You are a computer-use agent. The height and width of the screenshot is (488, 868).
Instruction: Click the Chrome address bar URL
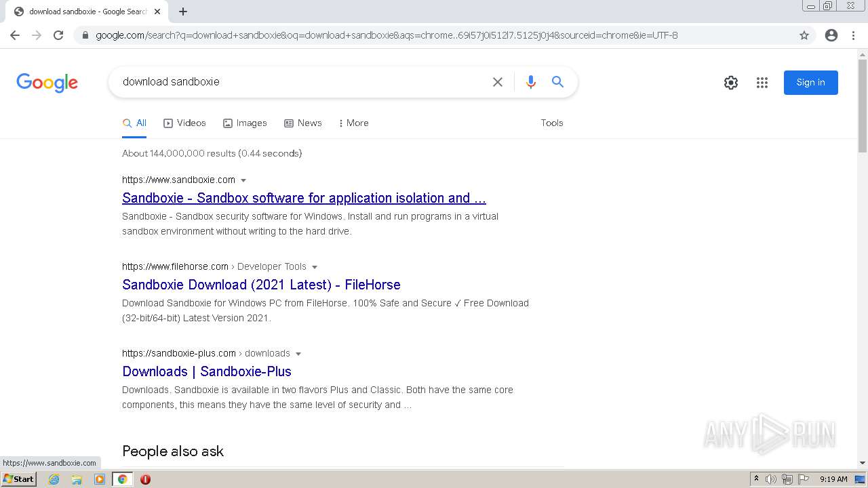[387, 35]
